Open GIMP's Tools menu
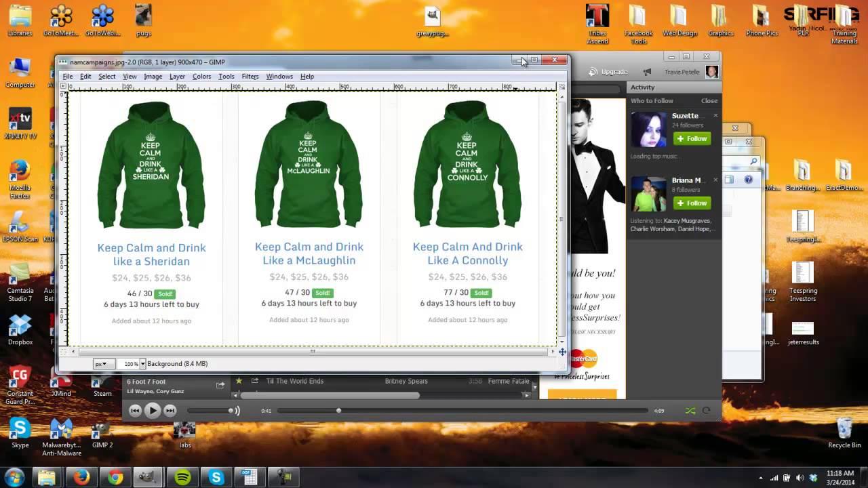The height and width of the screenshot is (488, 868). click(226, 77)
